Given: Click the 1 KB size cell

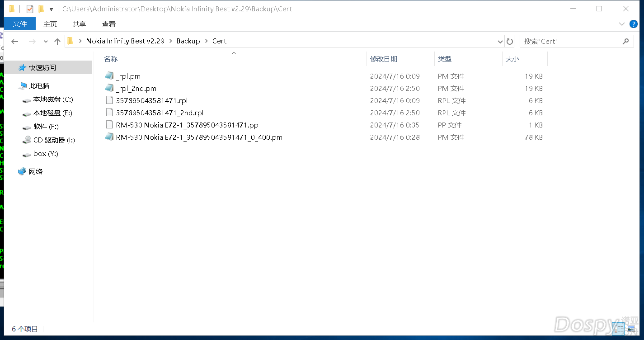Looking at the screenshot, I should point(536,125).
